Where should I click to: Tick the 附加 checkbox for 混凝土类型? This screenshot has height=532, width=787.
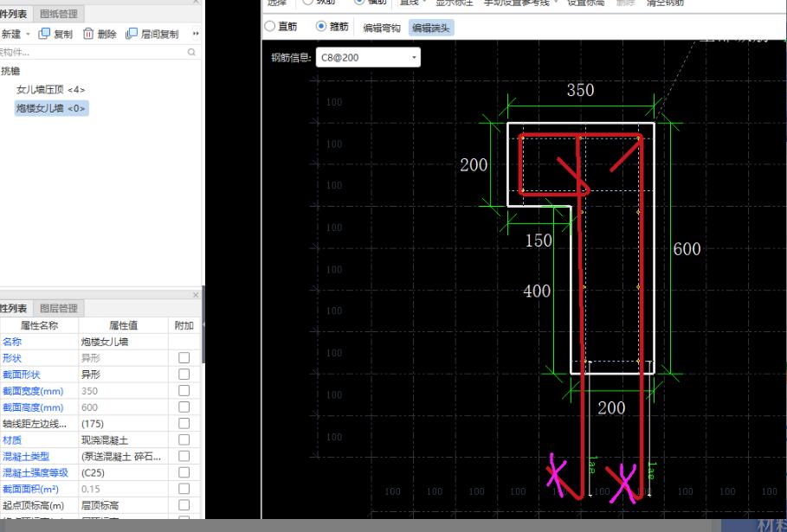tap(184, 456)
